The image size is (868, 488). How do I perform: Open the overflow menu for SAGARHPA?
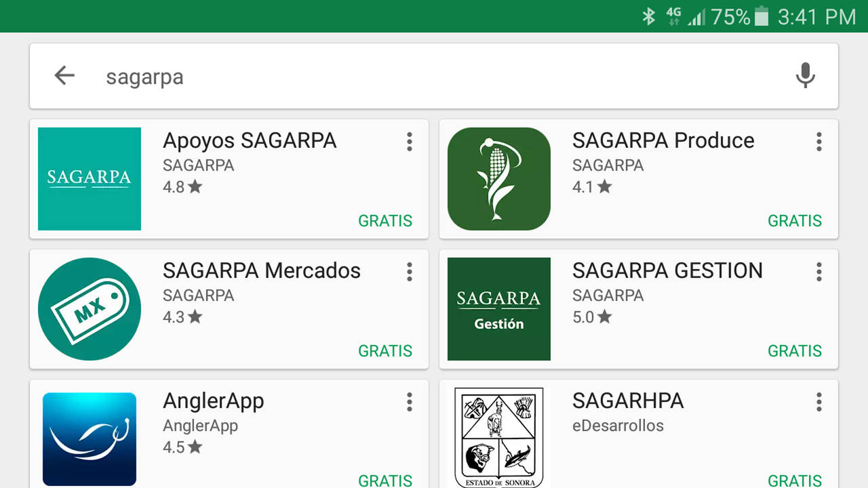[819, 402]
